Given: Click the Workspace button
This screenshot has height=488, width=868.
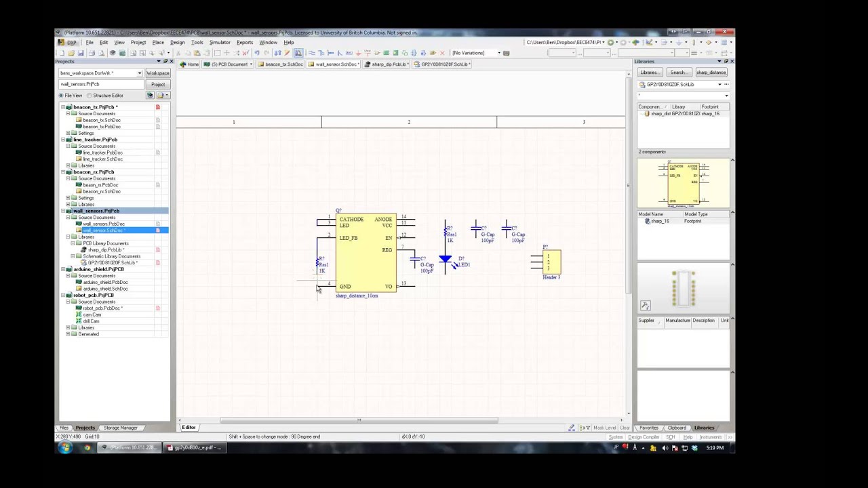Looking at the screenshot, I should point(157,73).
